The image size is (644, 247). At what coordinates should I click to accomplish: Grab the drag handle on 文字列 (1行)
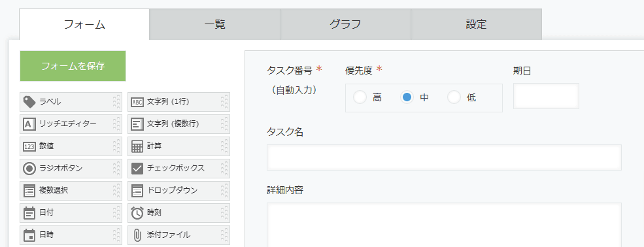pos(224,102)
